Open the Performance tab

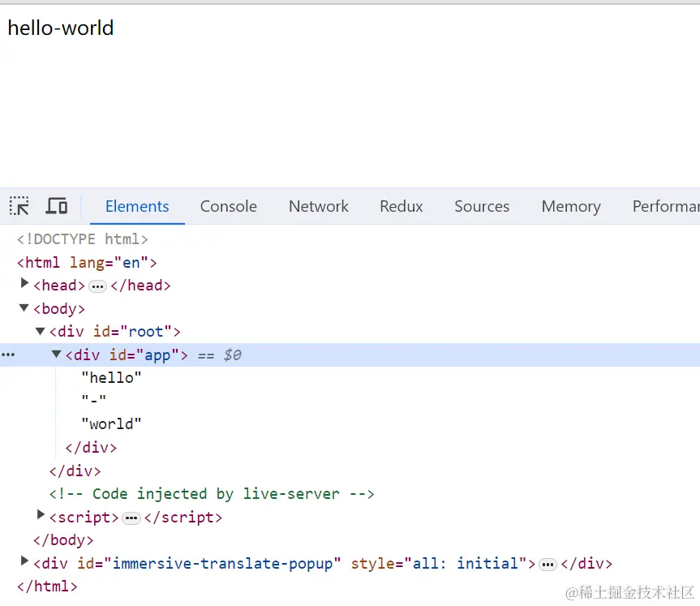(x=666, y=206)
